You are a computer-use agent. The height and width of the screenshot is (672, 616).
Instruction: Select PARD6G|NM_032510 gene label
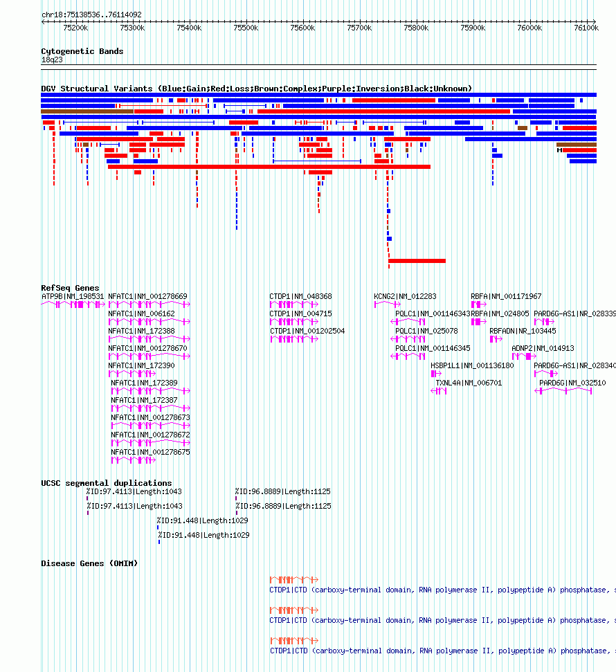click(572, 383)
